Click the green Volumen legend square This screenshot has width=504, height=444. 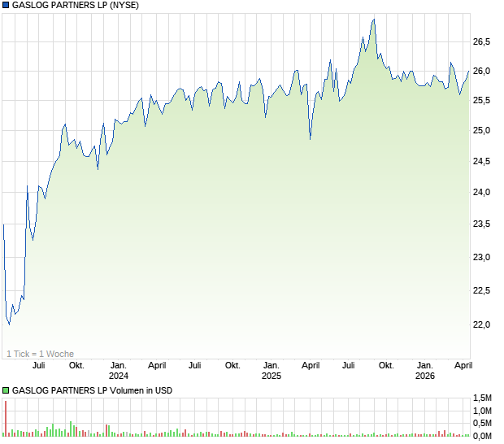[6, 390]
